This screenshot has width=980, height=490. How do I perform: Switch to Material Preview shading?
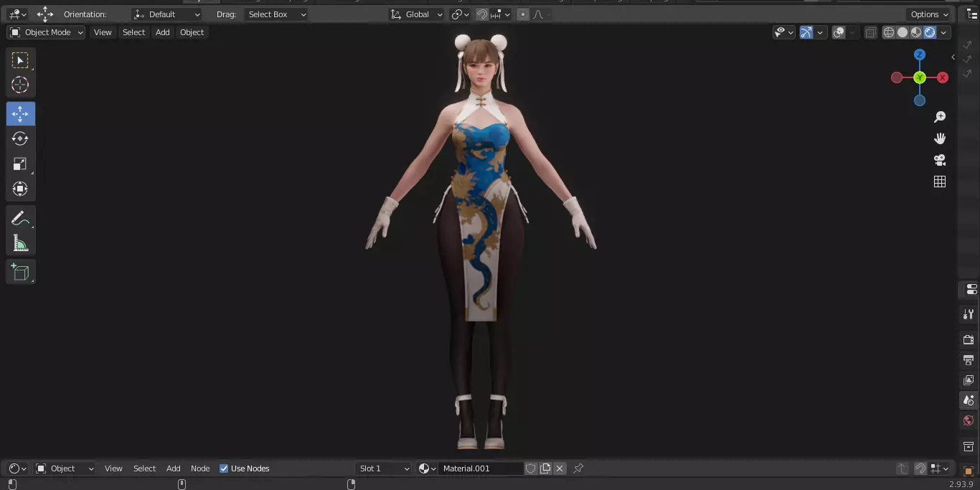pyautogui.click(x=916, y=32)
